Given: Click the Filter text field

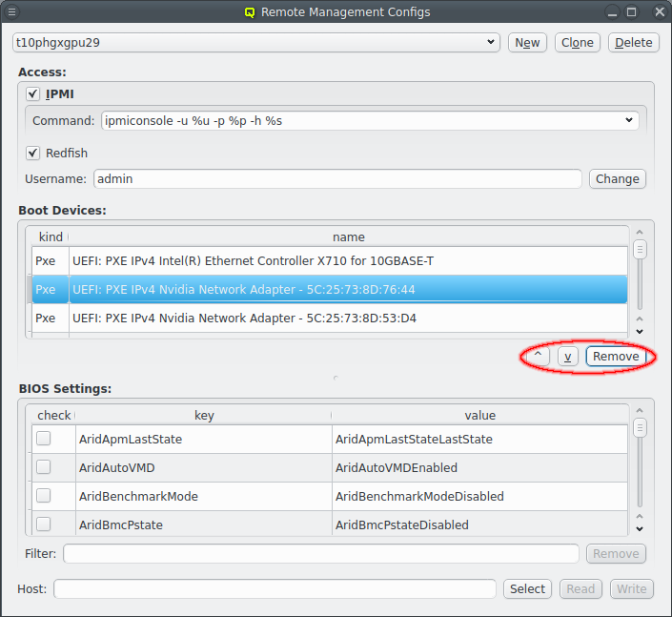Looking at the screenshot, I should [320, 554].
